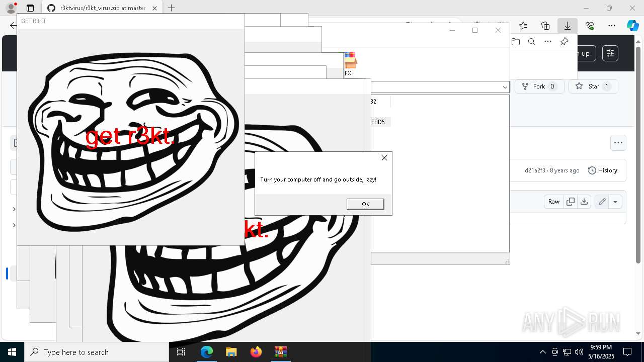Image resolution: width=644 pixels, height=362 pixels.
Task: Open the Edge Downloads arrow icon
Action: [568, 26]
